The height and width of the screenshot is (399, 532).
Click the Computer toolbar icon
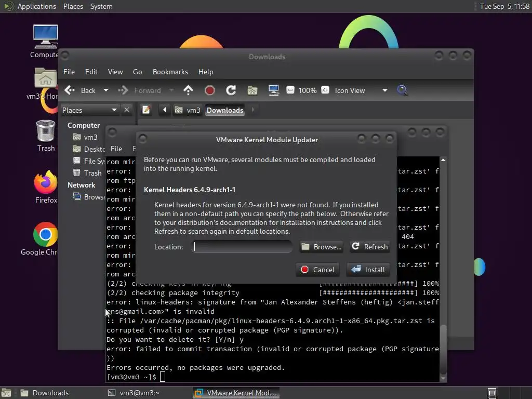273,90
